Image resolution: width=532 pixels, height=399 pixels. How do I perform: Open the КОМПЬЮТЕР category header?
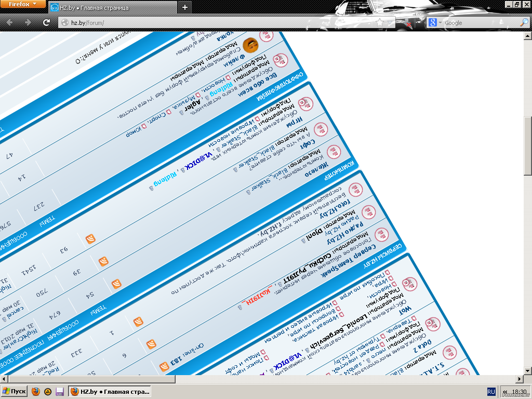[x=339, y=170]
